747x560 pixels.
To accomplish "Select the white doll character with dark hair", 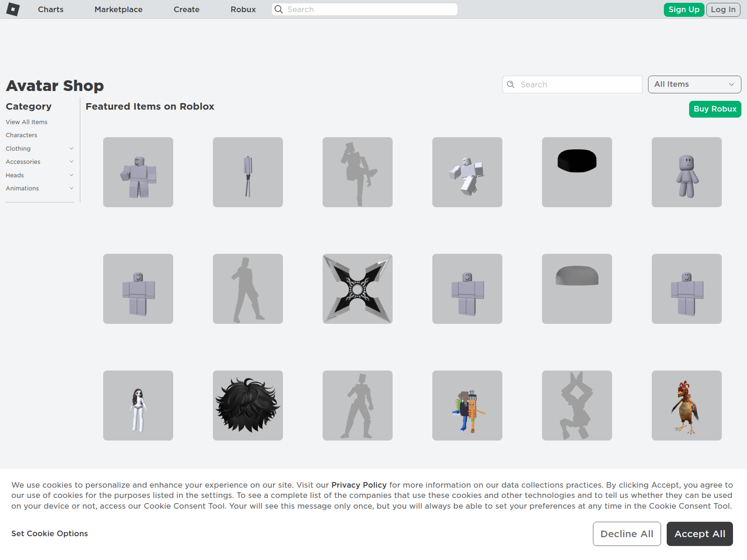I will (138, 406).
